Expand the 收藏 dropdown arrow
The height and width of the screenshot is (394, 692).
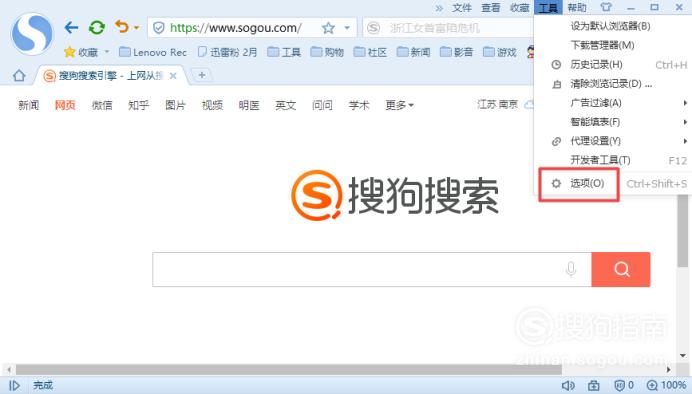106,52
